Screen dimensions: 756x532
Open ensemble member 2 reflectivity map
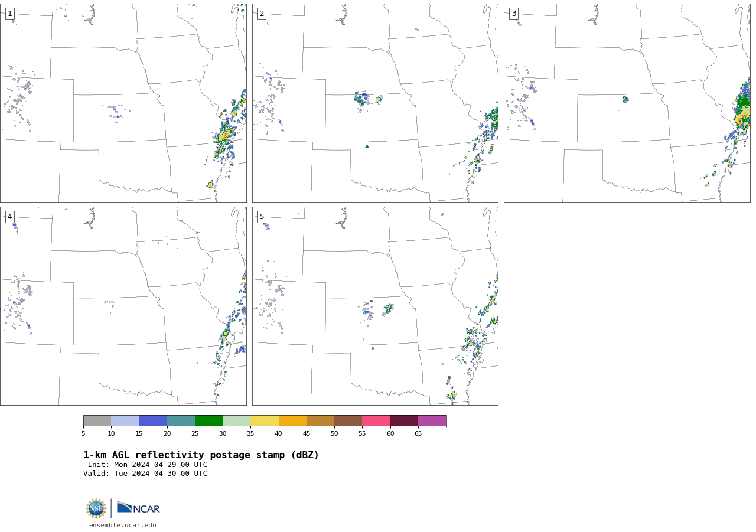(375, 103)
